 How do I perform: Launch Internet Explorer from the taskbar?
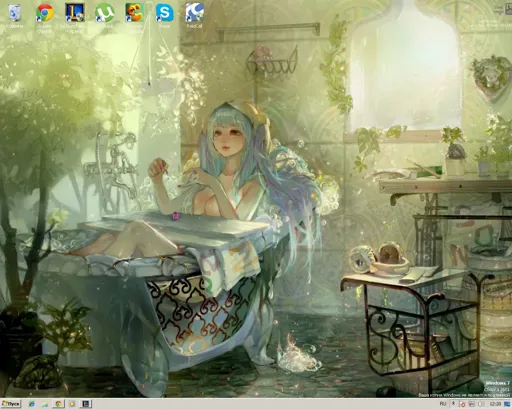coord(32,404)
